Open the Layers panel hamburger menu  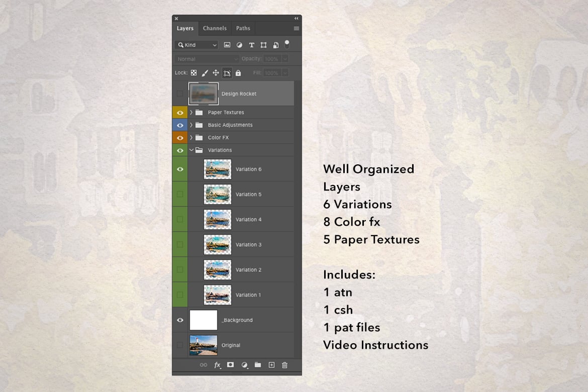296,29
